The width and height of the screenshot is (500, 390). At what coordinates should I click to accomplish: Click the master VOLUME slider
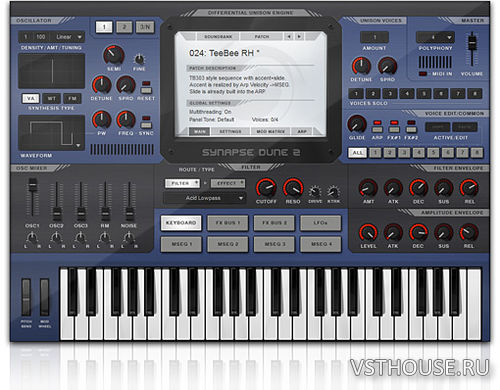click(472, 43)
